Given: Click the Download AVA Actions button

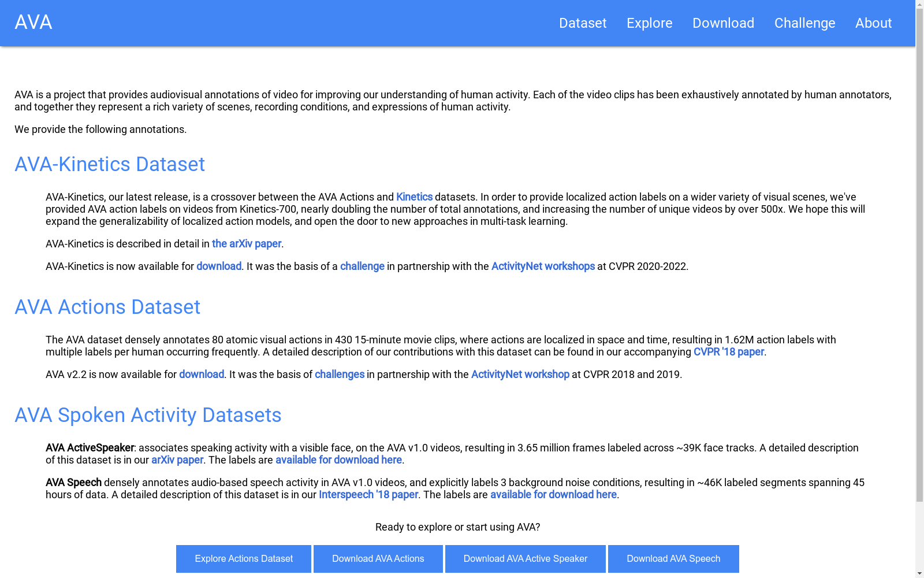Looking at the screenshot, I should [x=378, y=559].
